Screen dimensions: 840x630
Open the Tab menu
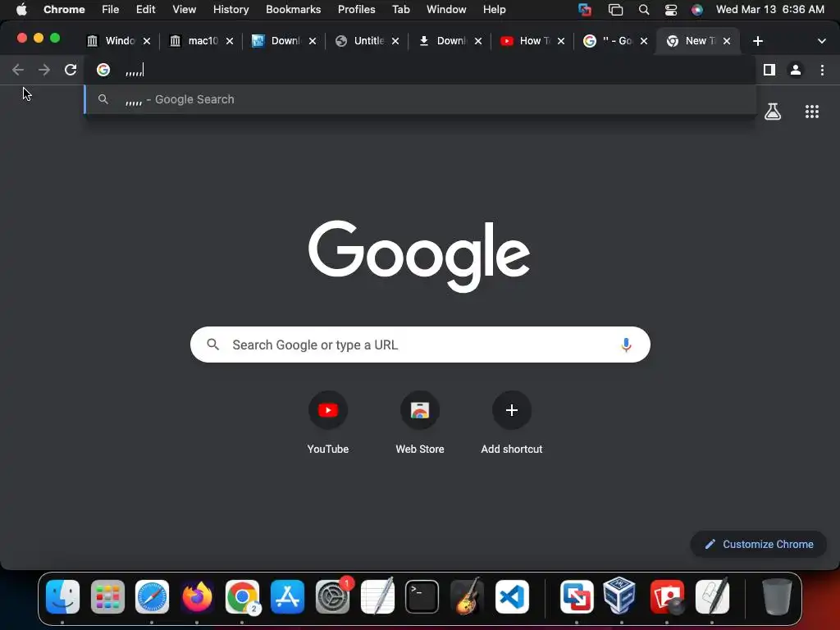400,10
